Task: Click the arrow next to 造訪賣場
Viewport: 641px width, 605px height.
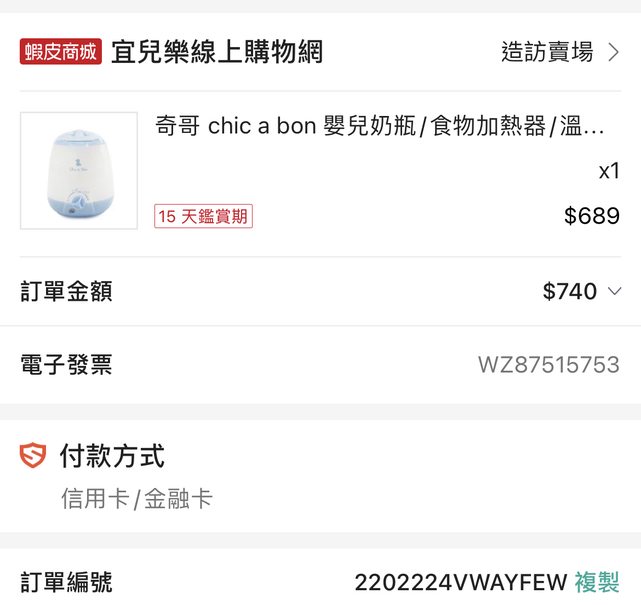Action: click(614, 52)
